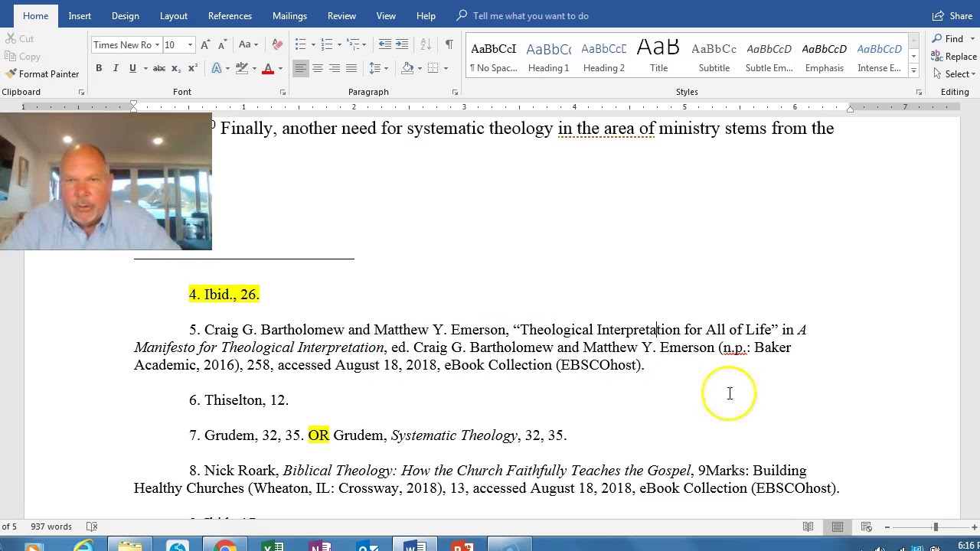Click the Share button
The image size is (980, 551).
pos(952,16)
